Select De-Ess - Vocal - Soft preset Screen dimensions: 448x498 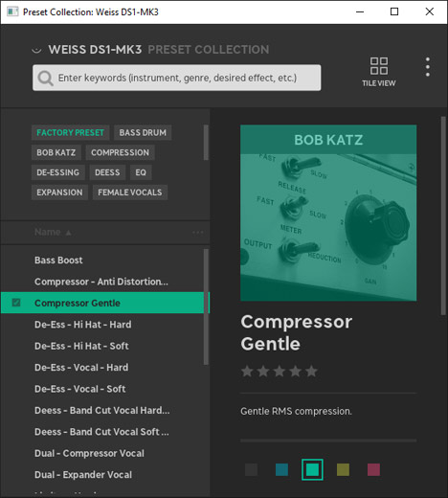coord(102,389)
